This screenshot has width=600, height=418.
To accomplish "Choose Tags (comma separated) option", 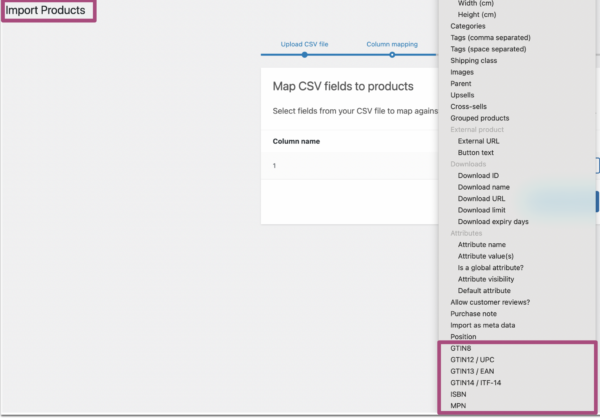I will 490,37.
